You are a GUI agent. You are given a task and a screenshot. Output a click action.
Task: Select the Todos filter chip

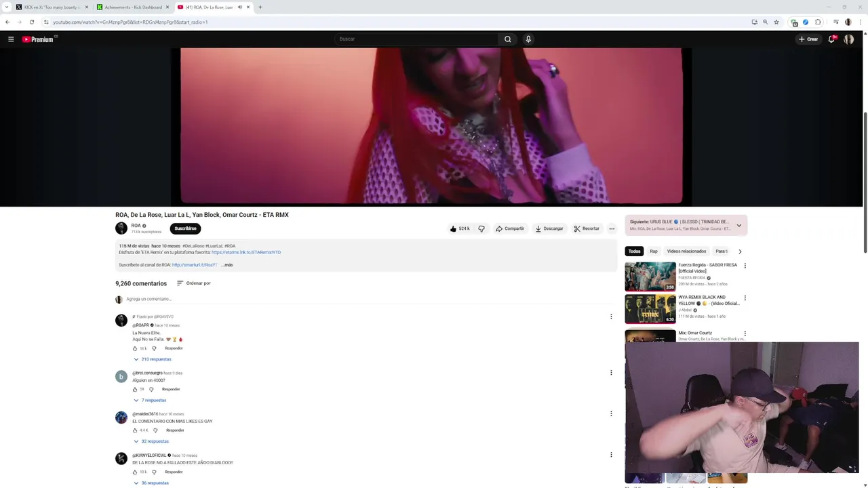634,251
